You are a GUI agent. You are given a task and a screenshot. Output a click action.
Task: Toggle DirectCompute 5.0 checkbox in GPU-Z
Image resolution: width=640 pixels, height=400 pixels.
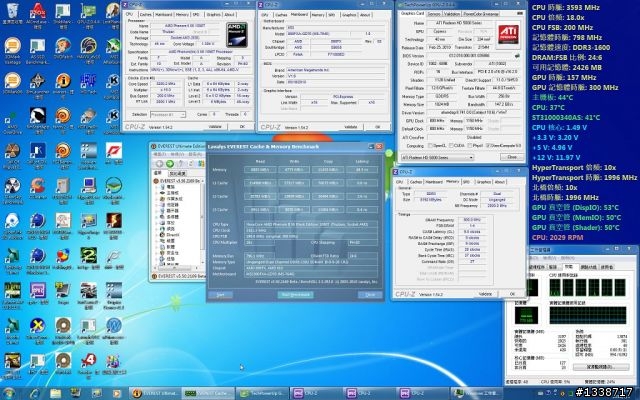click(x=488, y=146)
